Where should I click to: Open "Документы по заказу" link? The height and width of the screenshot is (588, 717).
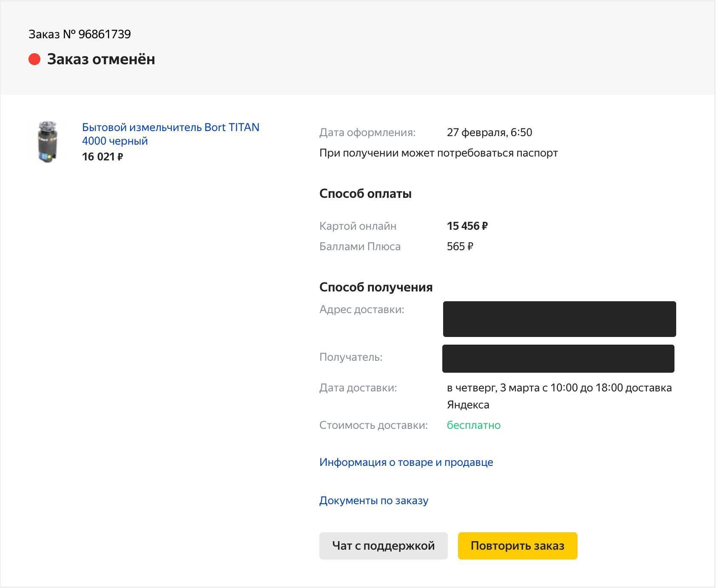(x=374, y=501)
